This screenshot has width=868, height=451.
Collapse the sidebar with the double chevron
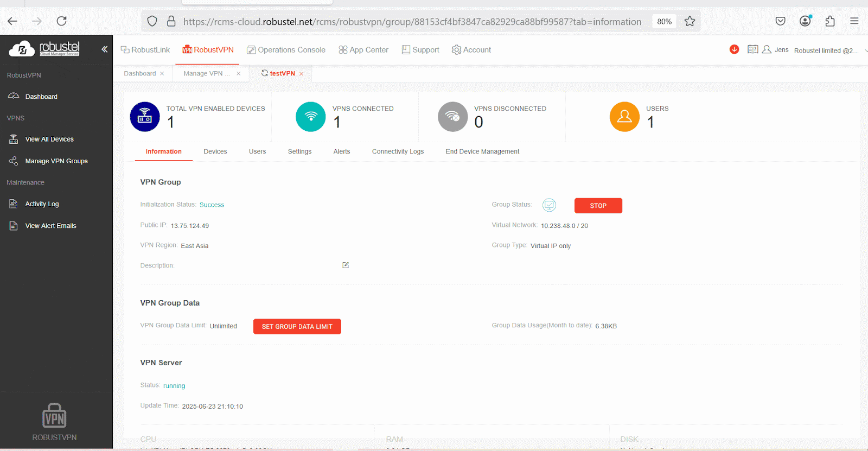[104, 49]
